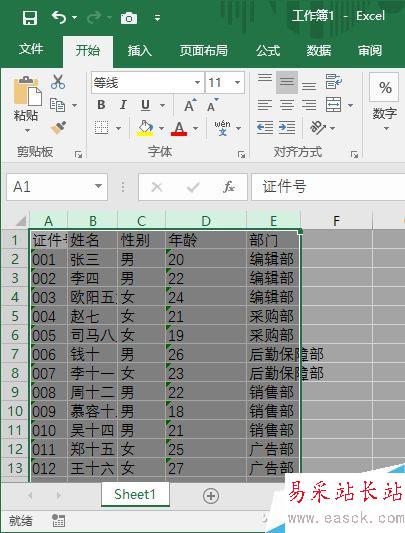
Task: Expand the 粘贴 paste options arrow
Action: point(27,130)
